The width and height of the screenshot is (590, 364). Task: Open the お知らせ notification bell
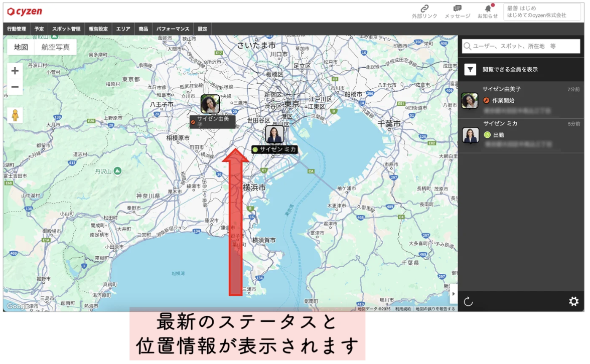[488, 8]
